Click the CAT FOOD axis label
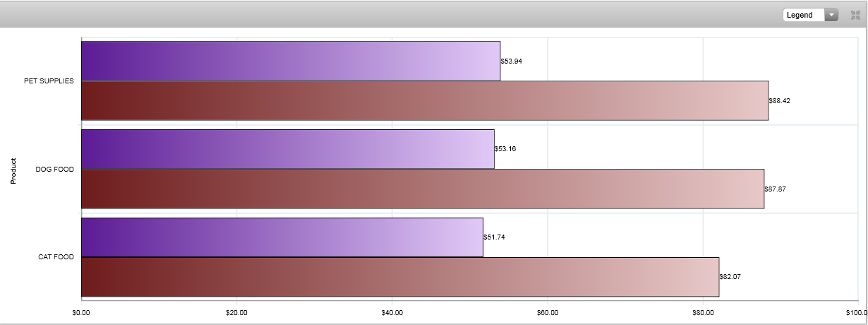Screen dimensions: 868x325 tap(56, 257)
